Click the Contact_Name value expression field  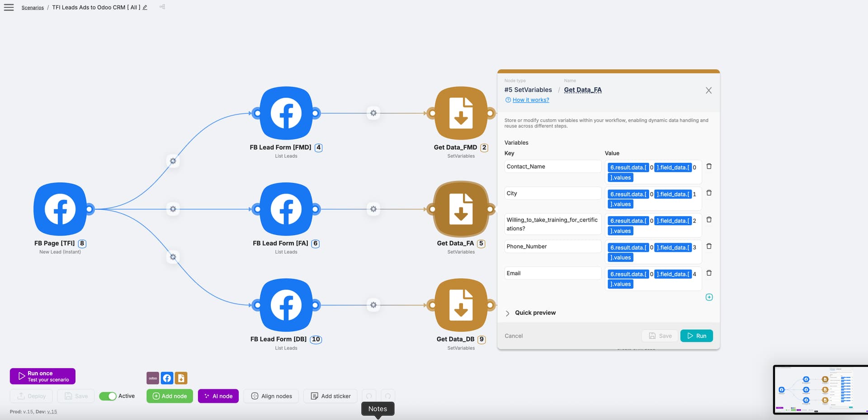tap(653, 172)
